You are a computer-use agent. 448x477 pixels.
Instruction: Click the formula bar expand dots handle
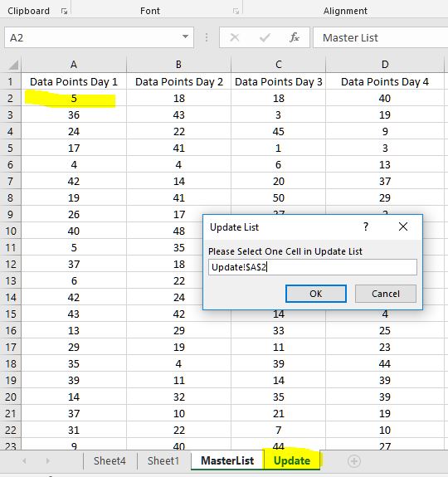point(207,37)
